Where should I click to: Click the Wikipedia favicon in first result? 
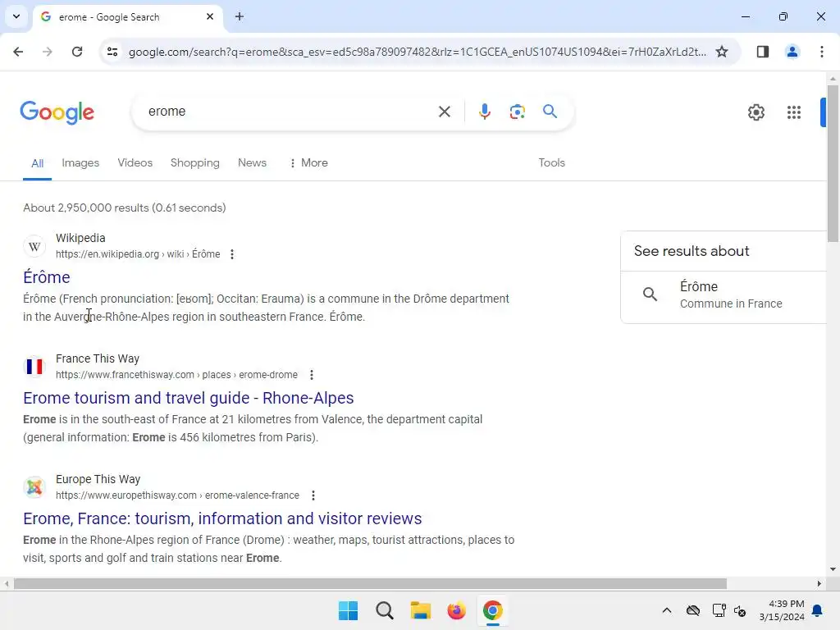click(x=34, y=246)
